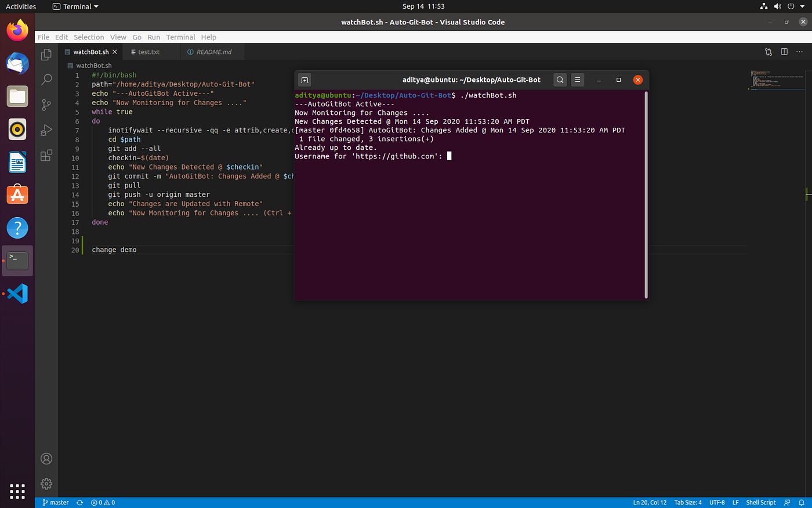Open the Help icon in the dock
This screenshot has width=812, height=508.
(x=17, y=228)
